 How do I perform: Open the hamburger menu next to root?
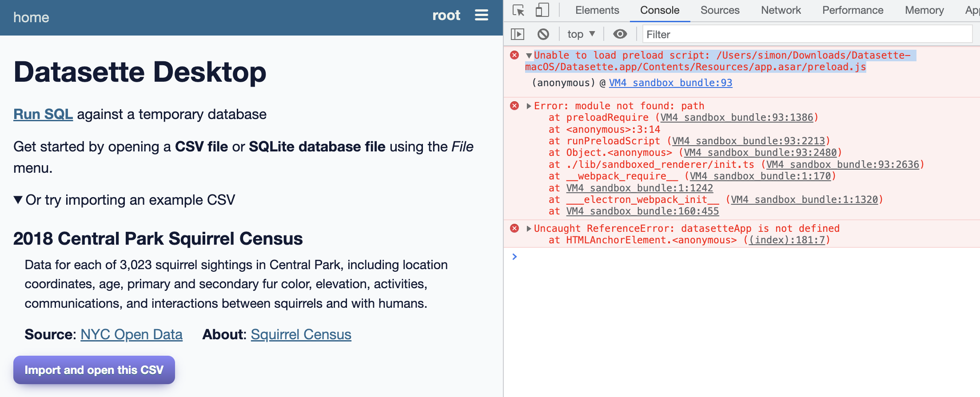pos(482,16)
